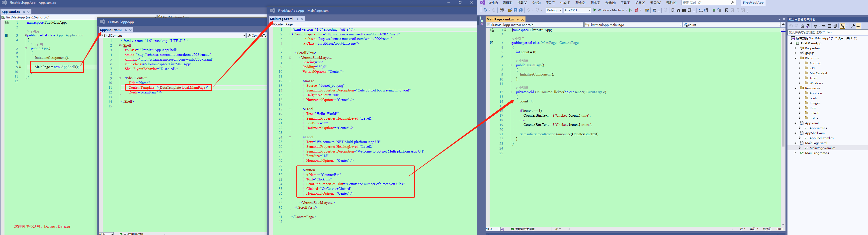The width and height of the screenshot is (868, 235).
Task: Toggle pin on the MainPage.xaml tab
Action: click(298, 19)
